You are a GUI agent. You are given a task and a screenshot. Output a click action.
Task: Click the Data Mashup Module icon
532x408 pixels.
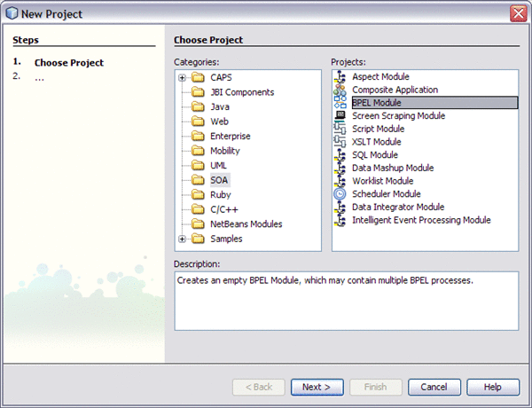point(340,168)
